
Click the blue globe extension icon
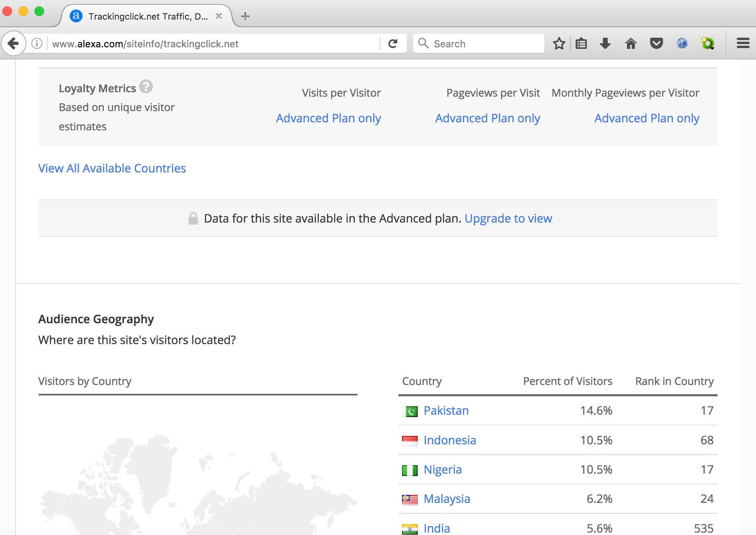pos(682,43)
